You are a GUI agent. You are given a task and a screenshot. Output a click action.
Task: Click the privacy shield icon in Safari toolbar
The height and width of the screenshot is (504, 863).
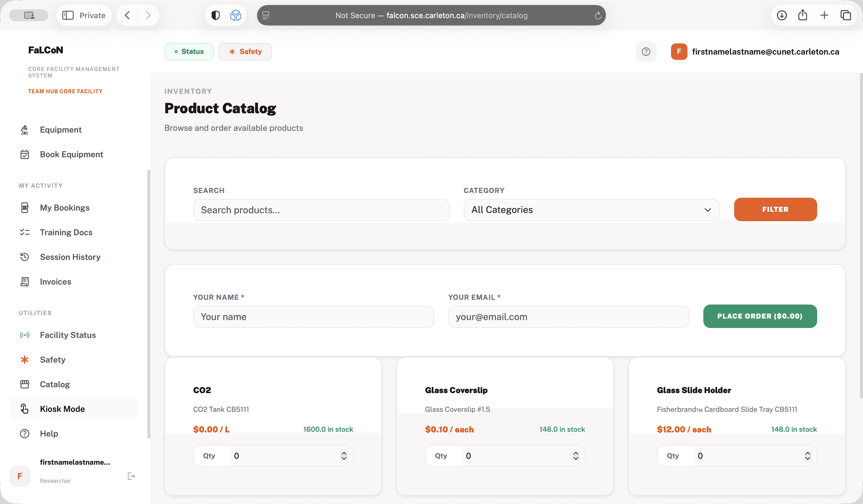215,15
